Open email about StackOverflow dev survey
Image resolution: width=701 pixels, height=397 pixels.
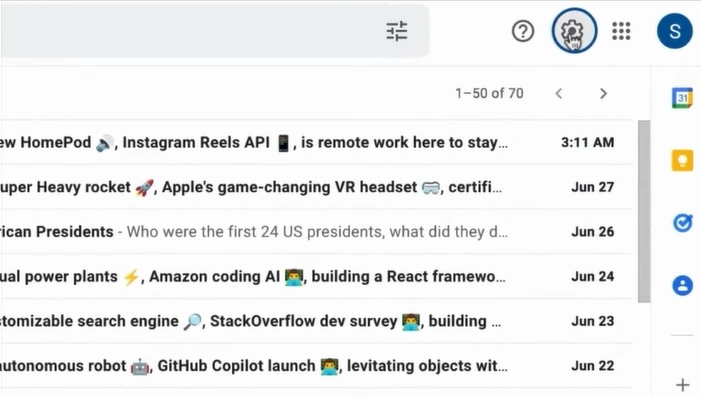pyautogui.click(x=317, y=321)
